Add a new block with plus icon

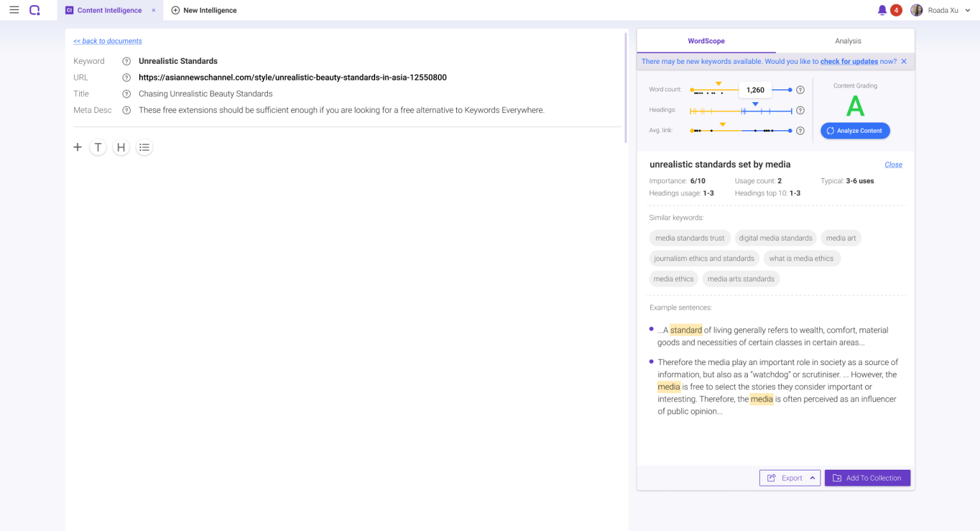[x=77, y=147]
